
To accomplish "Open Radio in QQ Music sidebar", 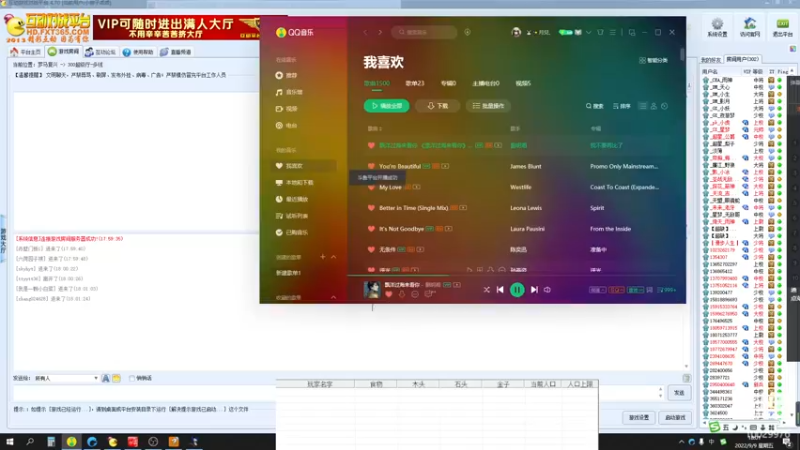I will tap(287, 126).
